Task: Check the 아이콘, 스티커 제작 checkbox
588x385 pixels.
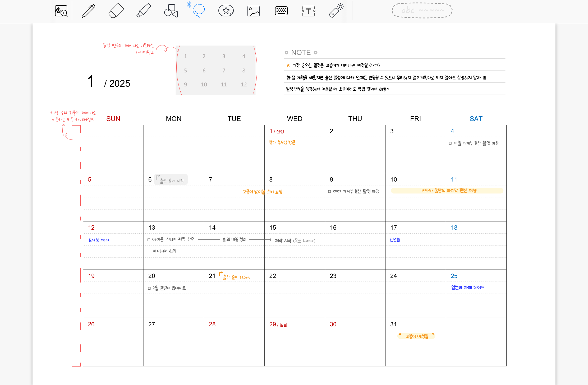Action: pos(149,240)
